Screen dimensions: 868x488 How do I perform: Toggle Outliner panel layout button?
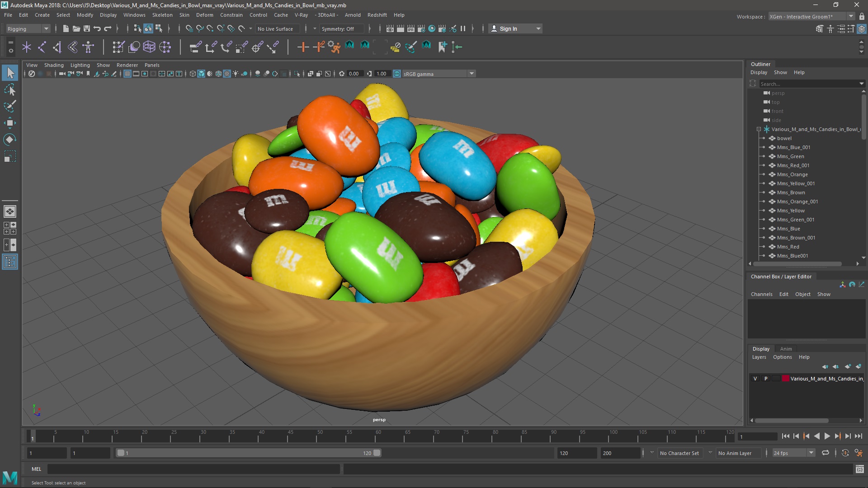coord(10,262)
